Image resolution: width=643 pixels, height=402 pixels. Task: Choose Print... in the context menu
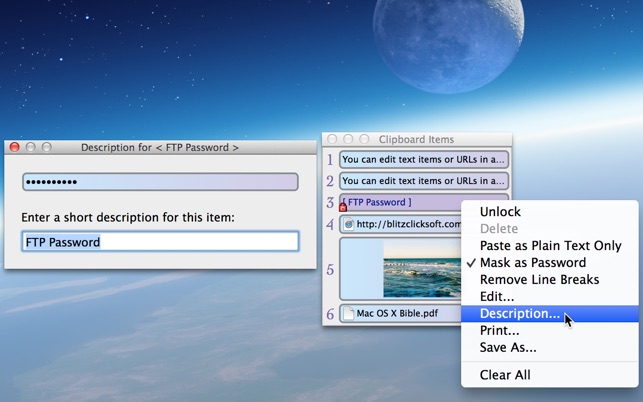500,330
